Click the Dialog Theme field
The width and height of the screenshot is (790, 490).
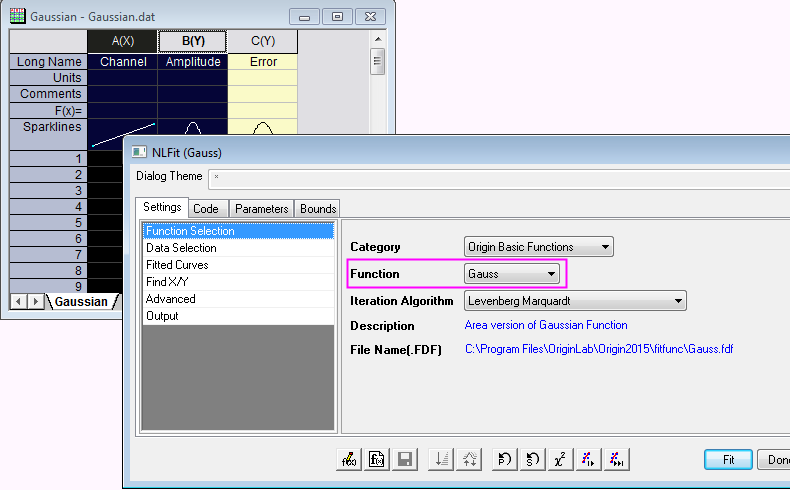click(499, 178)
